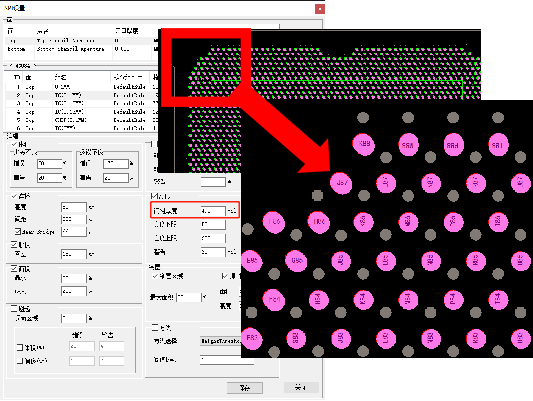Click the rightmost button at the dialog bottom

(300, 387)
